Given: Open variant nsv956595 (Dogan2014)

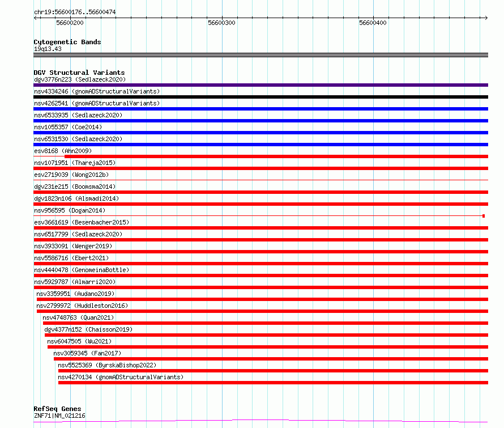Looking at the screenshot, I should tap(70, 210).
